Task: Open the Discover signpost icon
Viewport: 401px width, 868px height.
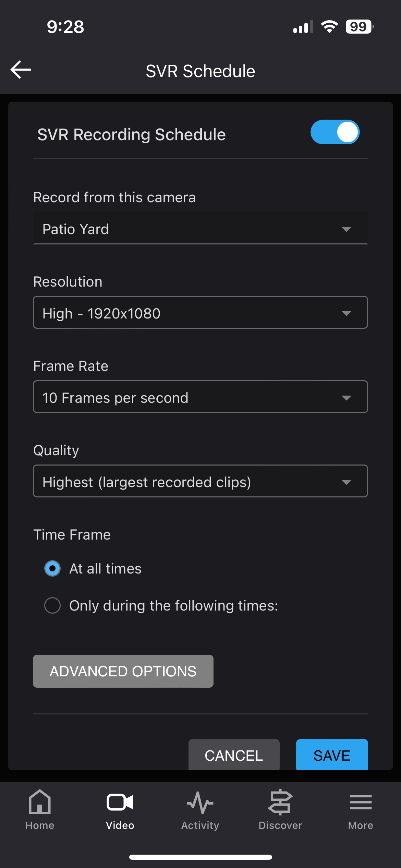Action: pyautogui.click(x=280, y=802)
